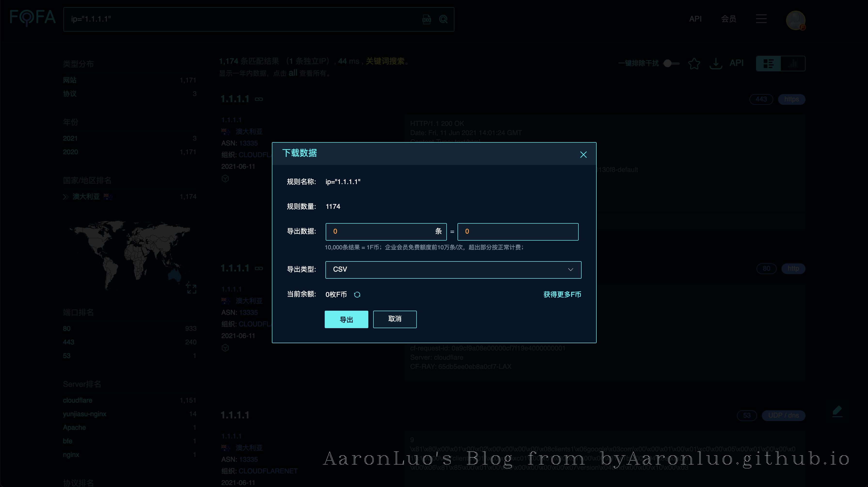
Task: Click the 获得更多F币 link
Action: pos(562,294)
